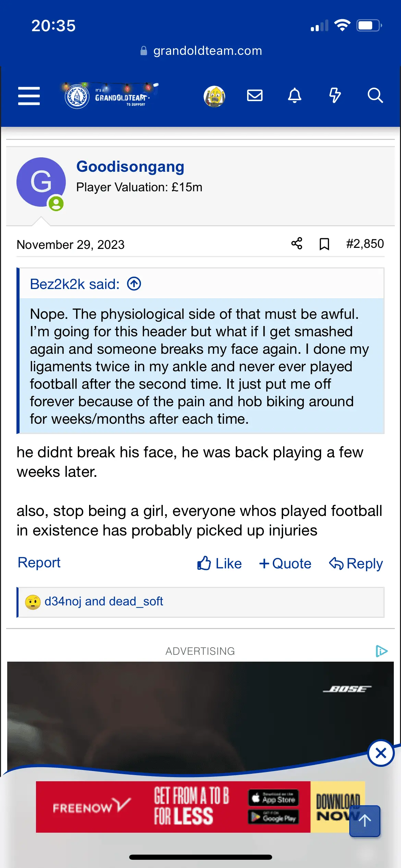This screenshot has height=868, width=401.
Task: Share post #2,850 via share icon
Action: tap(297, 244)
